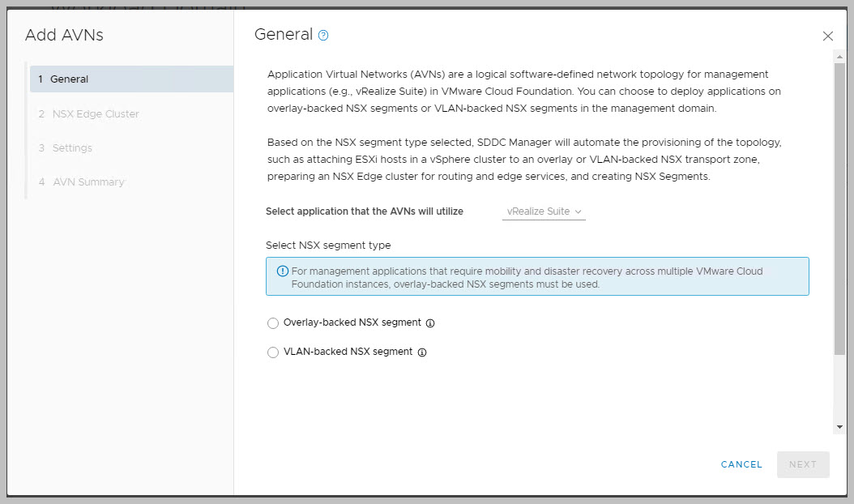
Task: Select the Overlay-backed NSX segment radio button
Action: [x=273, y=323]
